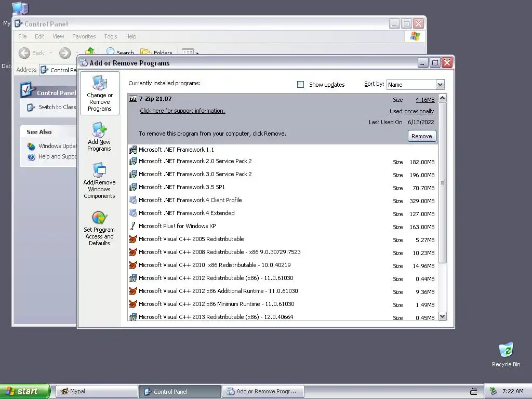Image resolution: width=532 pixels, height=399 pixels.
Task: Open the Favorites menu in Control Panel
Action: click(84, 36)
